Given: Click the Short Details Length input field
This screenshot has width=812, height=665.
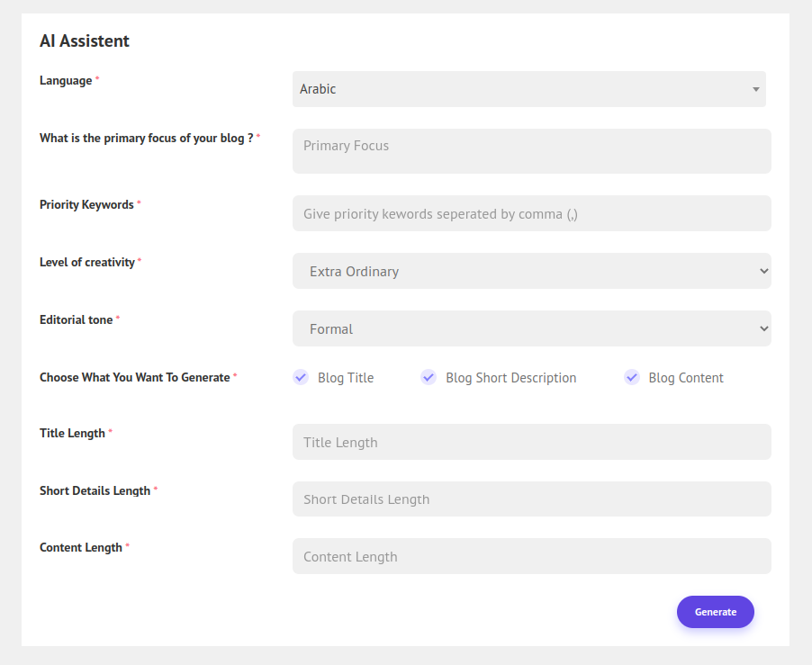Looking at the screenshot, I should tap(531, 499).
